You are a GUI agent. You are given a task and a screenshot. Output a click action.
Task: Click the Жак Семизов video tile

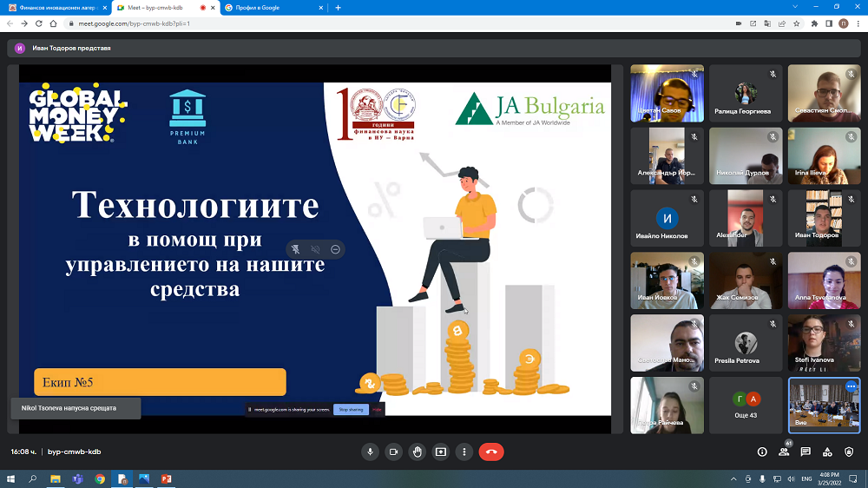click(746, 280)
